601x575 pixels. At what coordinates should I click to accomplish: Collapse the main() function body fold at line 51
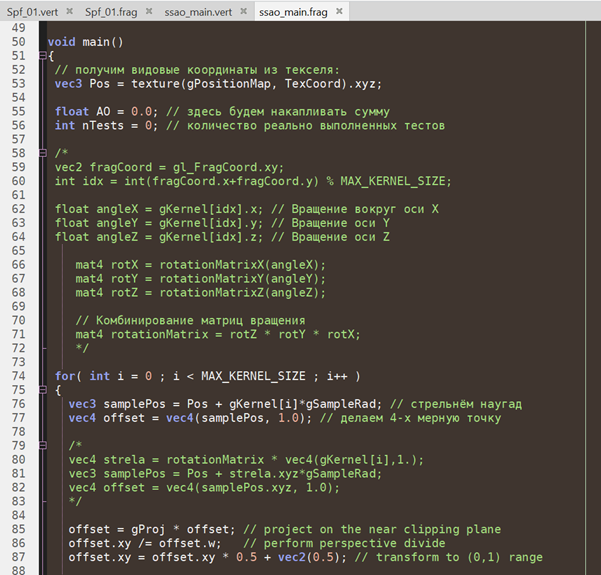pos(42,56)
